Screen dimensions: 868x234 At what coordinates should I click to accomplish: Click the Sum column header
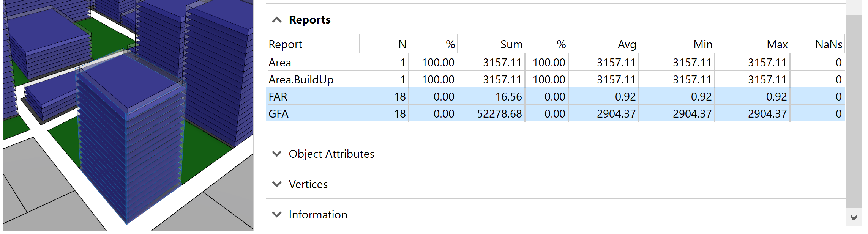point(511,44)
